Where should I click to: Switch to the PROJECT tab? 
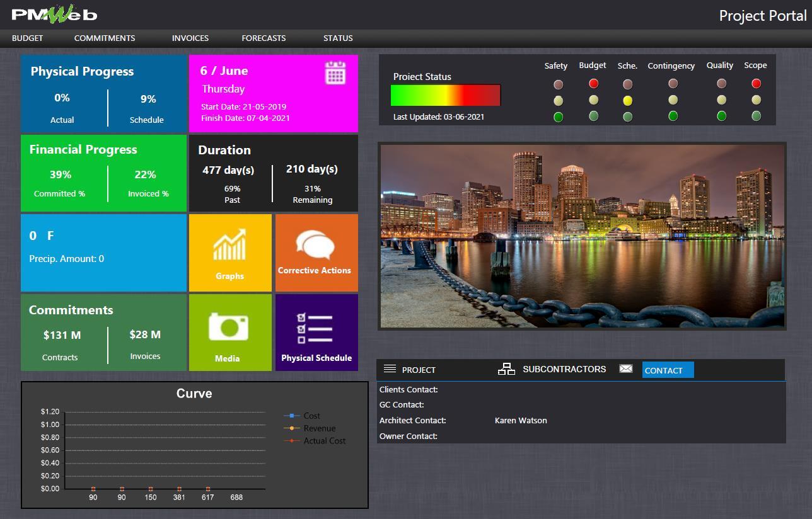click(x=419, y=370)
